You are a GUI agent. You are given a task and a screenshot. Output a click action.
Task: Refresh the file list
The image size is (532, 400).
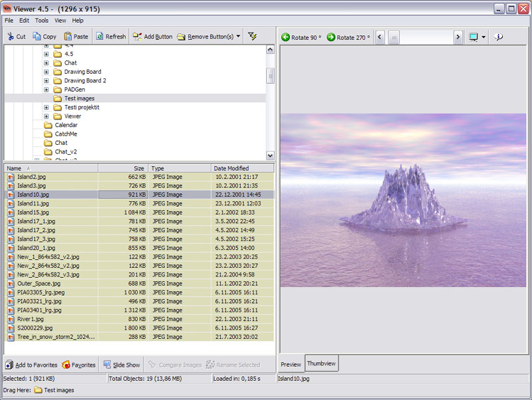click(110, 37)
